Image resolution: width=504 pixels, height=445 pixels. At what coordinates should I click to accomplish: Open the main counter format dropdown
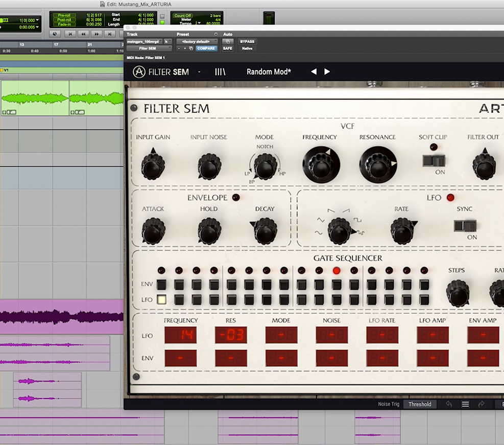[37, 20]
